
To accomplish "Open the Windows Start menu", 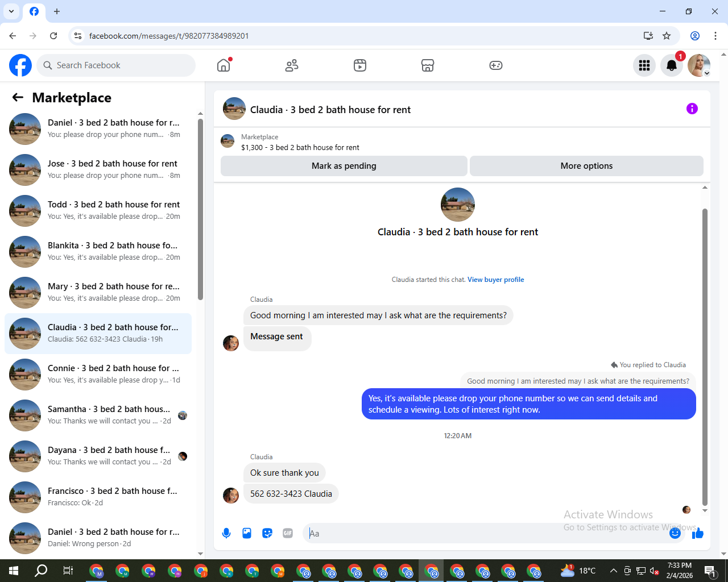I will [x=14, y=571].
